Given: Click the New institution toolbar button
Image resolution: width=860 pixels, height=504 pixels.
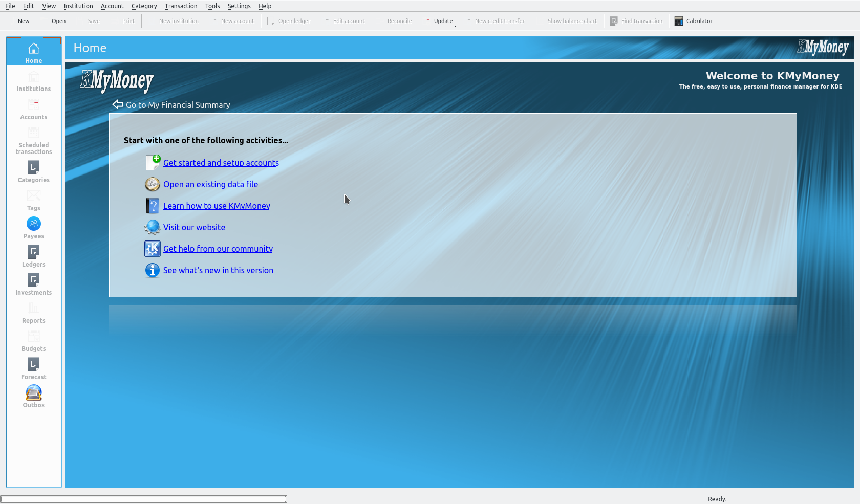Looking at the screenshot, I should coord(173,21).
